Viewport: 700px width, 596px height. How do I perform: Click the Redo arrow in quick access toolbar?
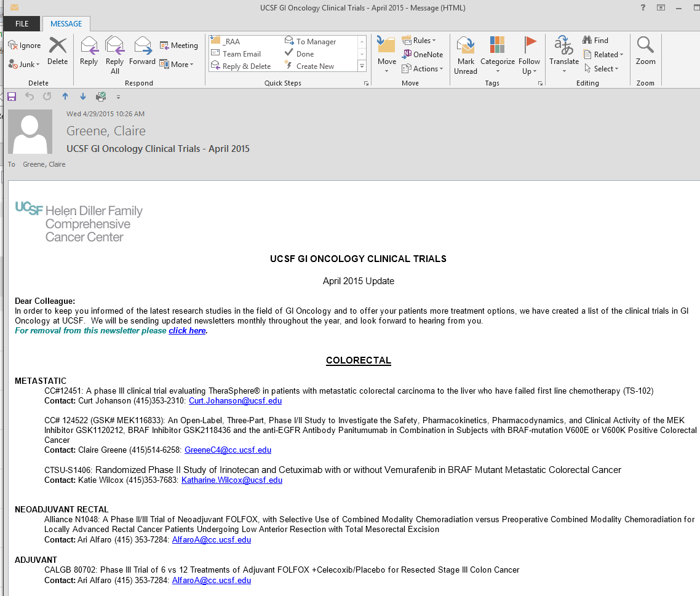tap(47, 97)
